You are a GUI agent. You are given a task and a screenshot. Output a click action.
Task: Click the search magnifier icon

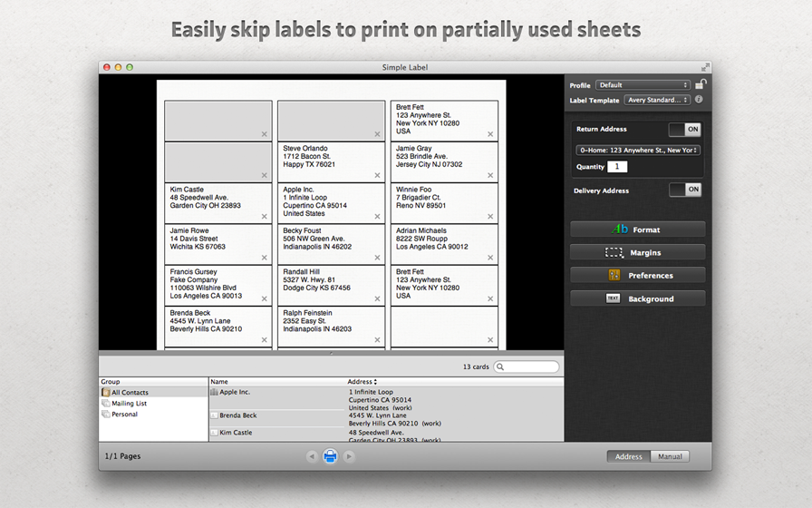coord(500,367)
